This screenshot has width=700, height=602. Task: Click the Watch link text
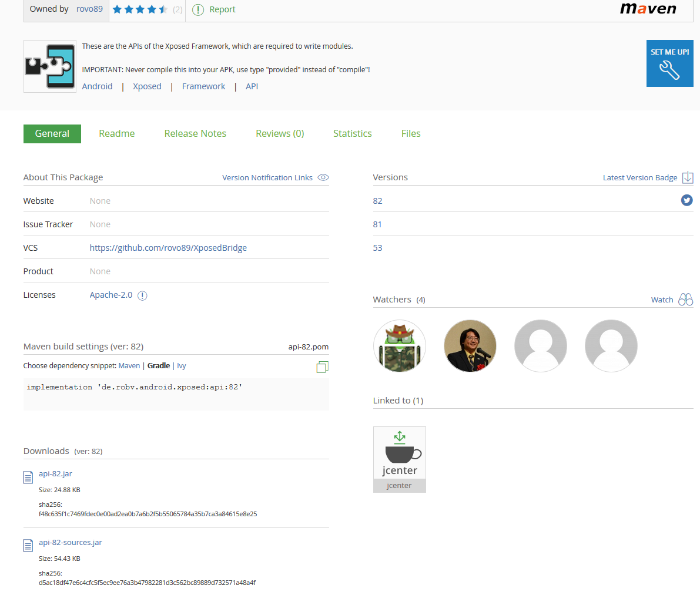(662, 300)
